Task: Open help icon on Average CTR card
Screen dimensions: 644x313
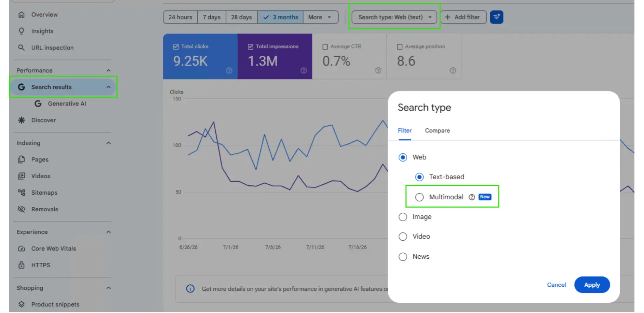Action: 378,70
